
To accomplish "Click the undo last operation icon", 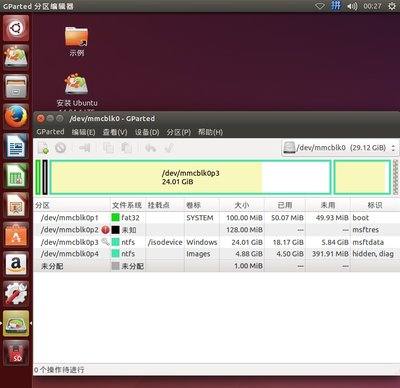I will pos(151,148).
